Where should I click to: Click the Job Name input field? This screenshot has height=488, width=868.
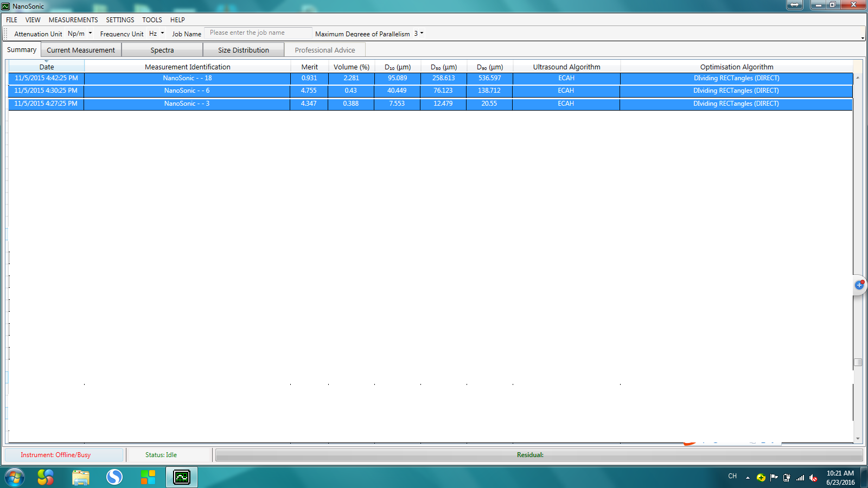click(x=258, y=33)
